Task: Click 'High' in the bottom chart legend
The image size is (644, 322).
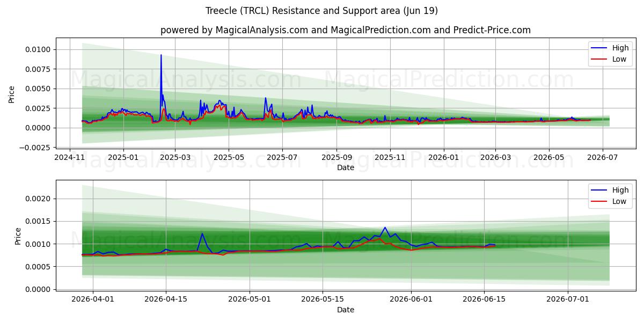Action: pos(620,190)
